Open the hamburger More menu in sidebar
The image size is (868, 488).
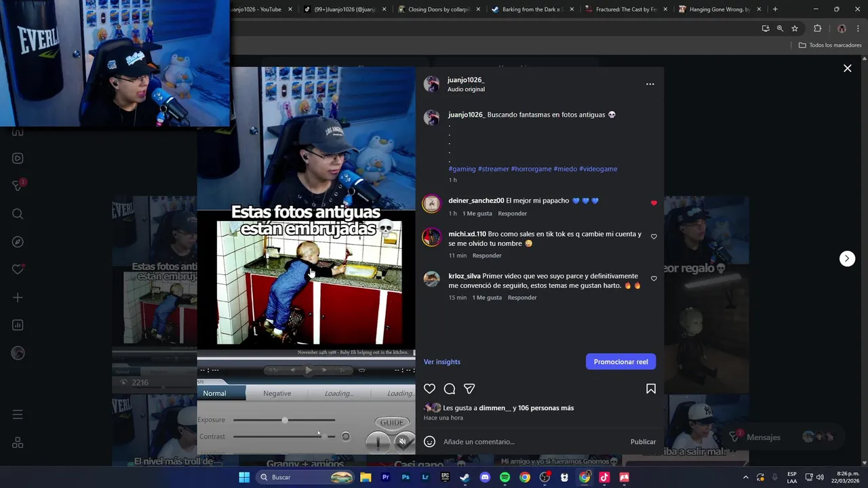[18, 415]
